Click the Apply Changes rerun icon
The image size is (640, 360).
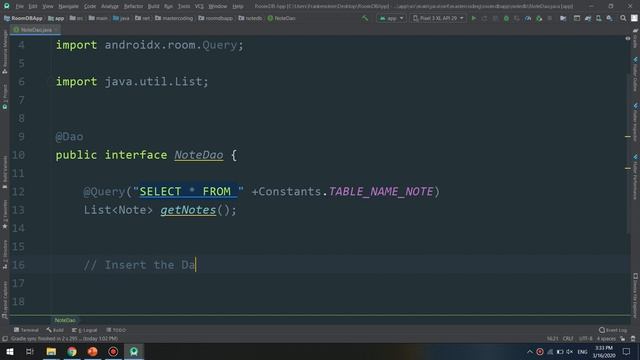coord(484,18)
